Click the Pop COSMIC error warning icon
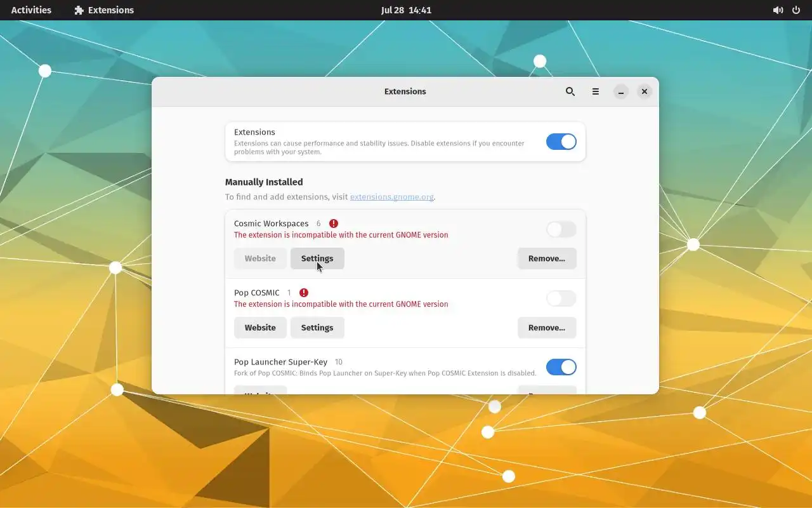812x508 pixels. [304, 293]
